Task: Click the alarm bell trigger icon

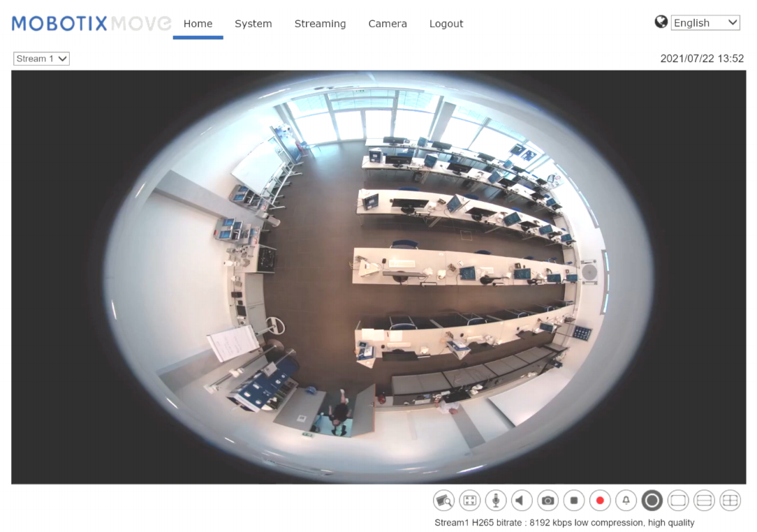Action: point(626,500)
